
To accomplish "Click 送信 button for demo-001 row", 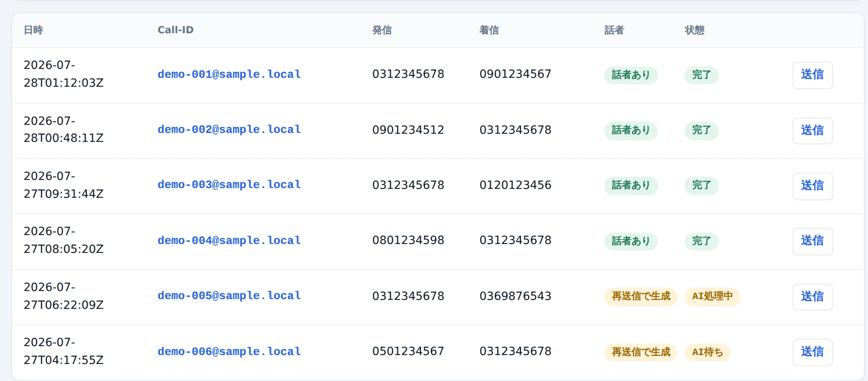I will [812, 75].
